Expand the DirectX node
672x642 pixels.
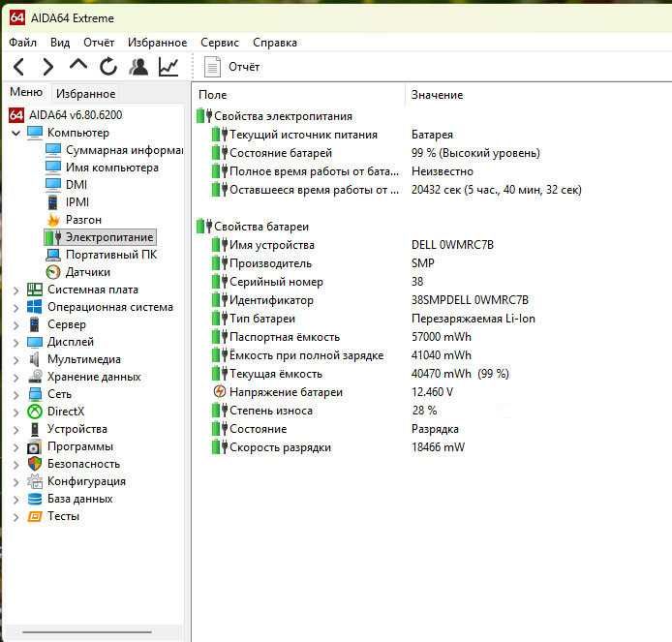click(x=15, y=413)
